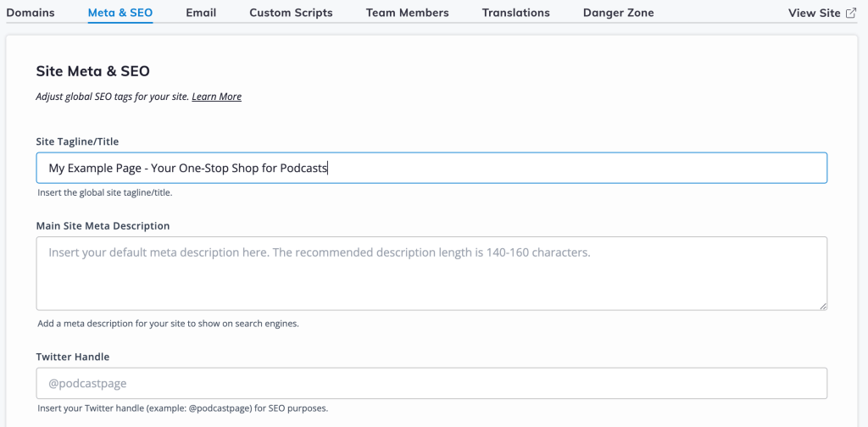
Task: Switch to the Translations tab
Action: coord(515,13)
